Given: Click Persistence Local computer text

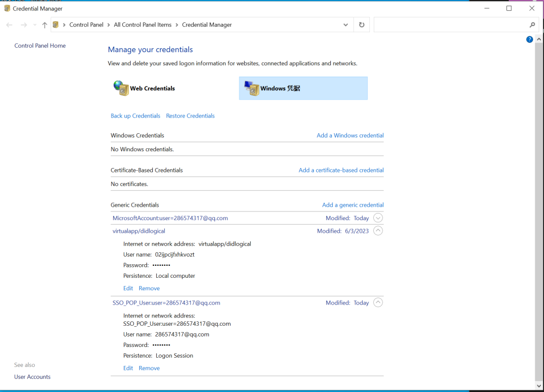Looking at the screenshot, I should [159, 276].
